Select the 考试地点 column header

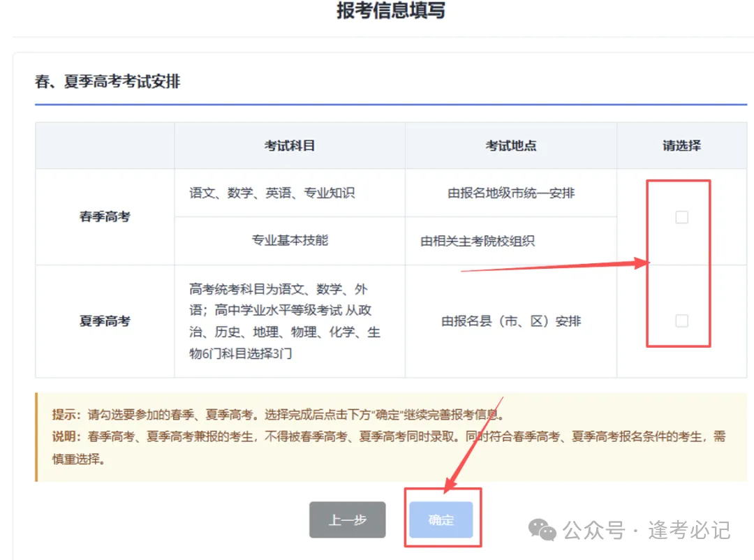coord(510,145)
